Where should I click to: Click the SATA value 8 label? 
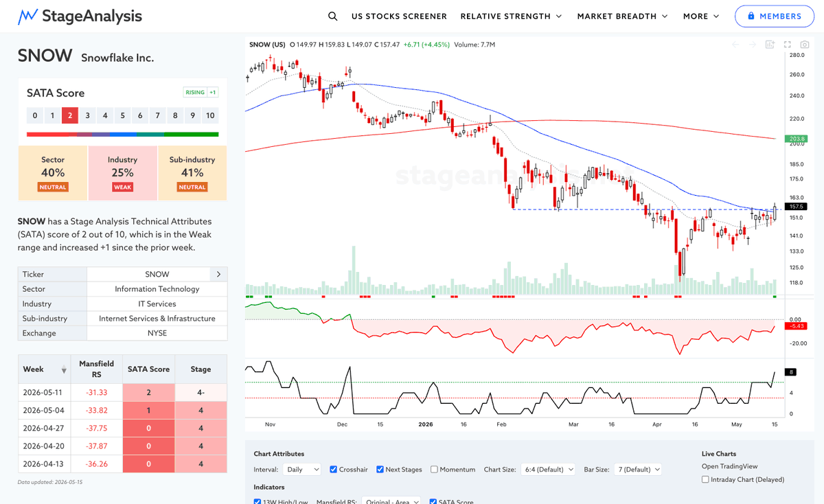click(x=792, y=372)
